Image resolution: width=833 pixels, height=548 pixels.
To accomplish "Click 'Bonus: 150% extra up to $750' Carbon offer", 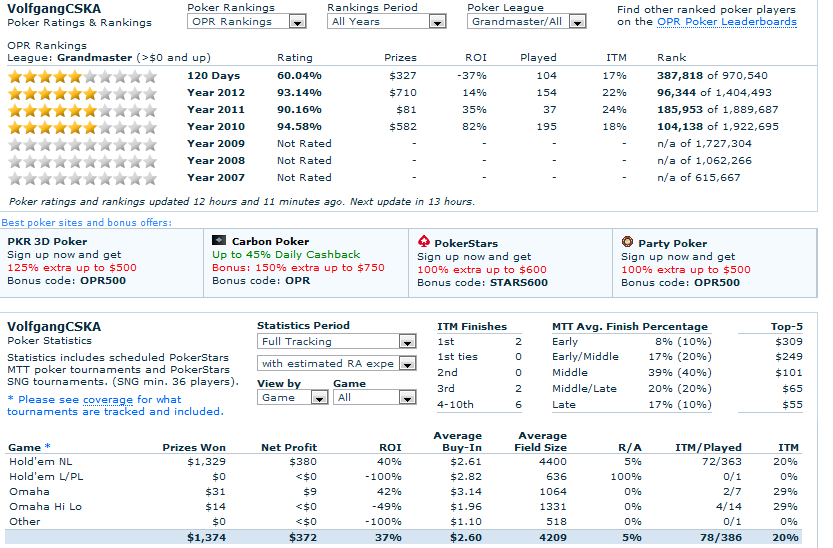I will point(298,268).
